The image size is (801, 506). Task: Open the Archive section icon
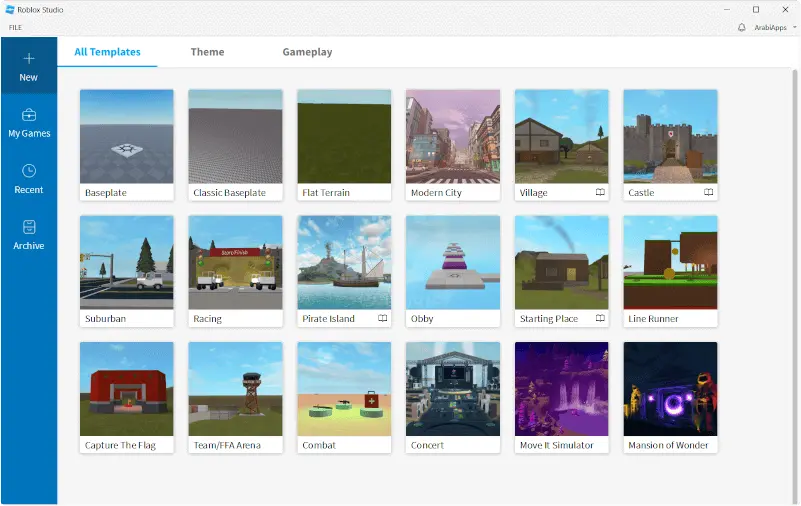coord(28,227)
